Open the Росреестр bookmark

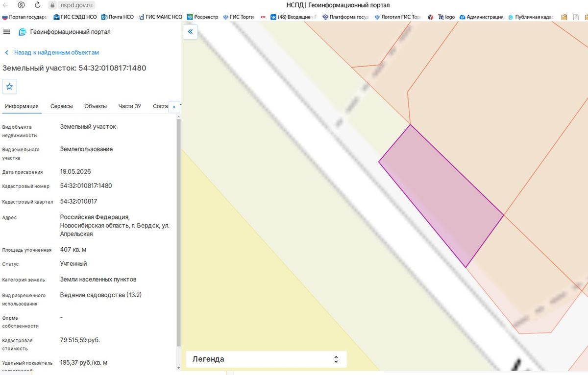pyautogui.click(x=202, y=17)
